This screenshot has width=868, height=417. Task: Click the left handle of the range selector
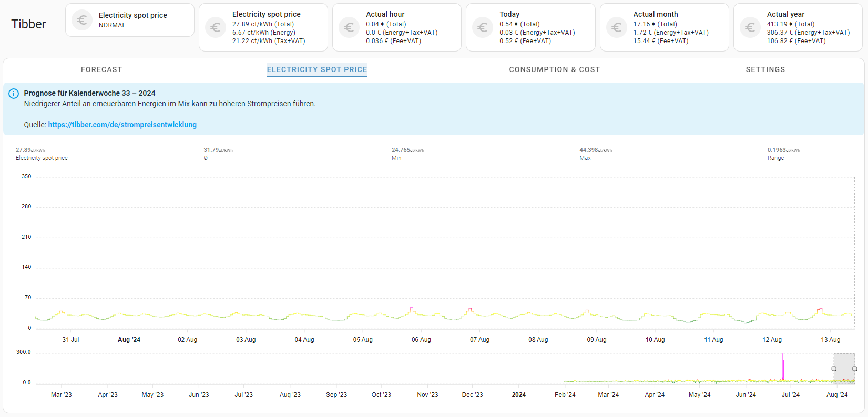pos(834,369)
